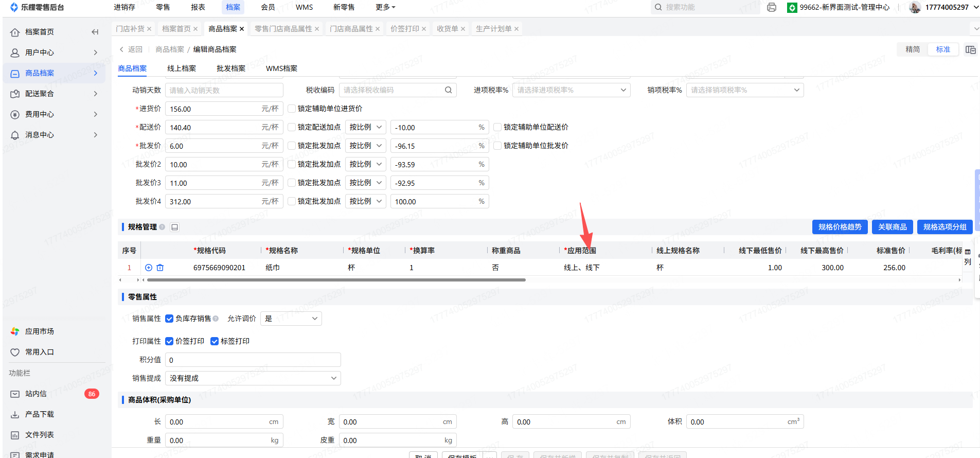Expand the 配送聚合 sidebar menu
Image resolution: width=980 pixels, height=458 pixels.
coord(54,94)
